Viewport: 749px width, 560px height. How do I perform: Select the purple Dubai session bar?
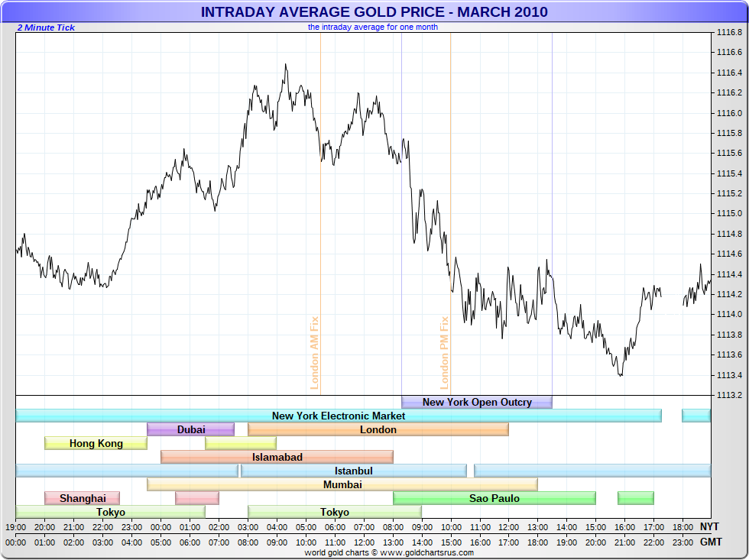point(190,429)
